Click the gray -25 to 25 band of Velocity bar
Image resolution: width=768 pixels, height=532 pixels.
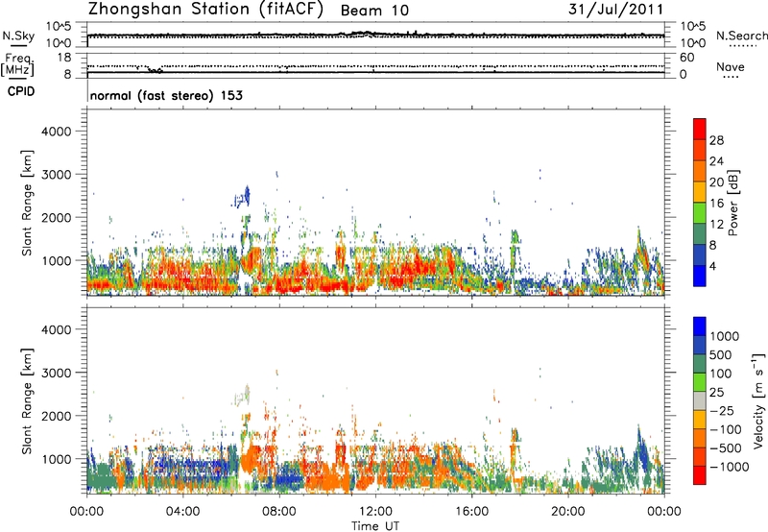pyautogui.click(x=700, y=400)
